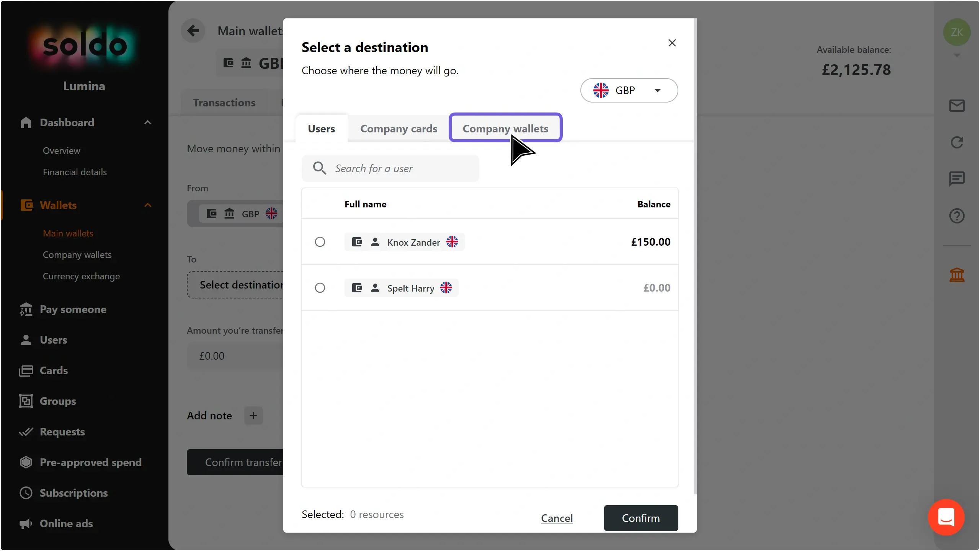Click the From GBP wallet chip

click(x=241, y=214)
